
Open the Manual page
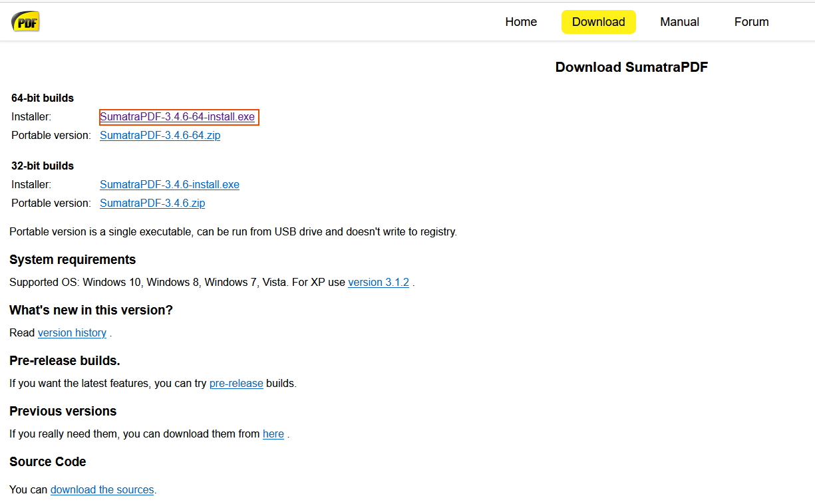click(x=679, y=22)
